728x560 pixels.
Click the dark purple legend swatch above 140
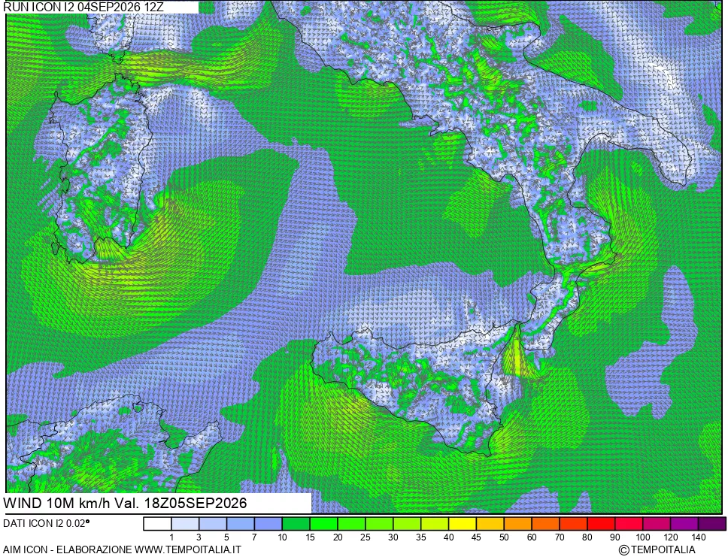click(711, 524)
